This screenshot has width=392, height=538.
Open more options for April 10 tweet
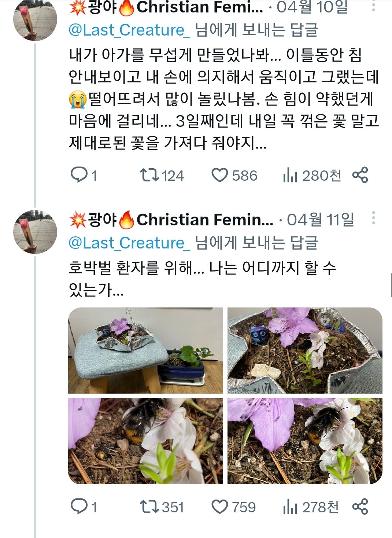click(x=373, y=6)
